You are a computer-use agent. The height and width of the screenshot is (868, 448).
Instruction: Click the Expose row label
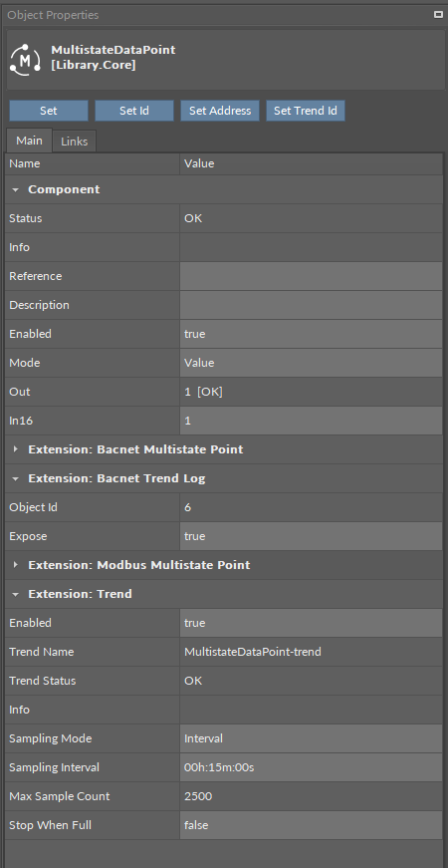click(x=28, y=536)
